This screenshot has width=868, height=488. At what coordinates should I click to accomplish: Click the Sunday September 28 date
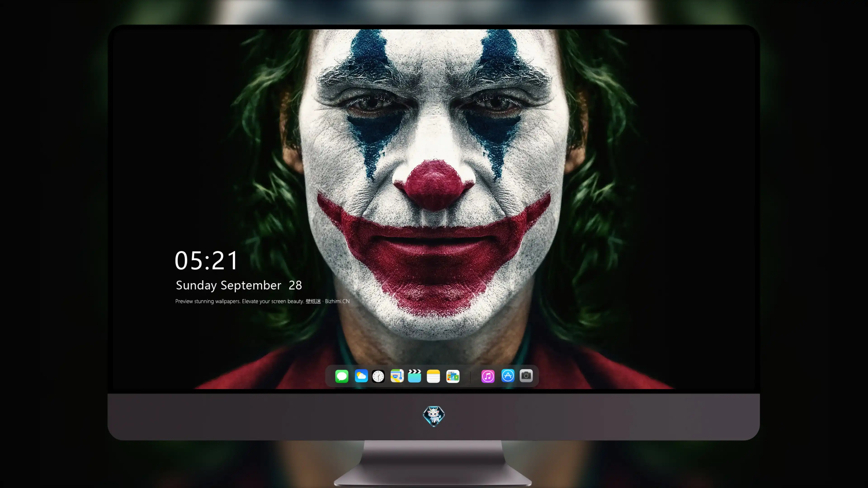(238, 285)
